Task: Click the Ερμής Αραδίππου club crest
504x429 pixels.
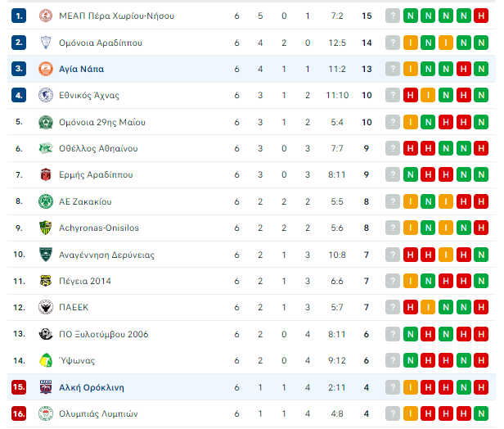Action: 46,174
